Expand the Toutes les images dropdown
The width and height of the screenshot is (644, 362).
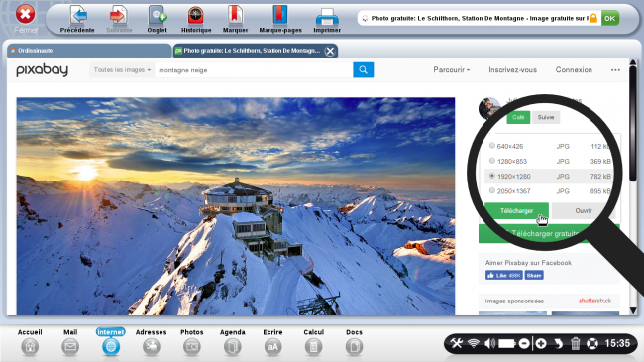point(122,70)
